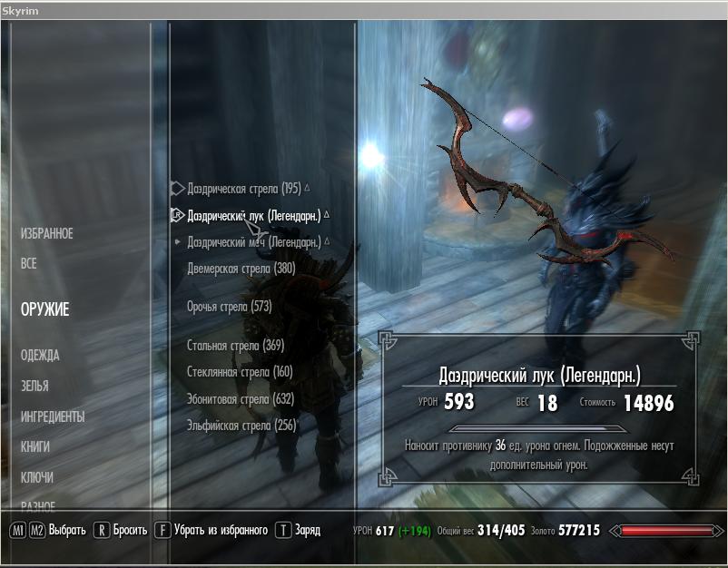Click the Стоимость value 14896
Viewport: 728px width, 568px height.
[648, 403]
